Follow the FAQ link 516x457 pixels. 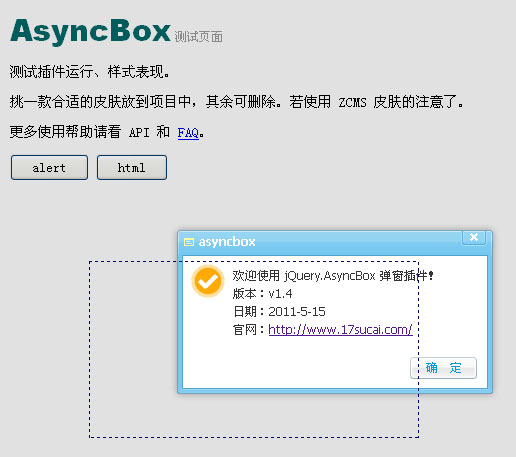pos(188,133)
